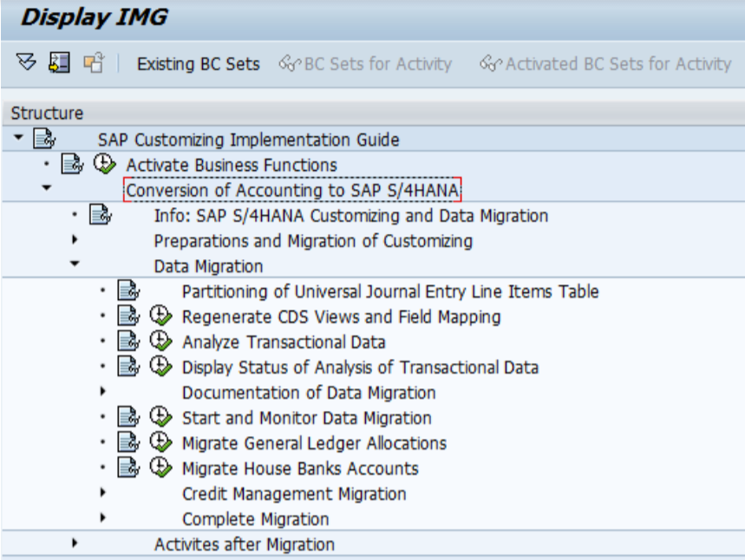This screenshot has height=560, width=745.
Task: Click BC Sets for Activity button
Action: click(x=366, y=64)
